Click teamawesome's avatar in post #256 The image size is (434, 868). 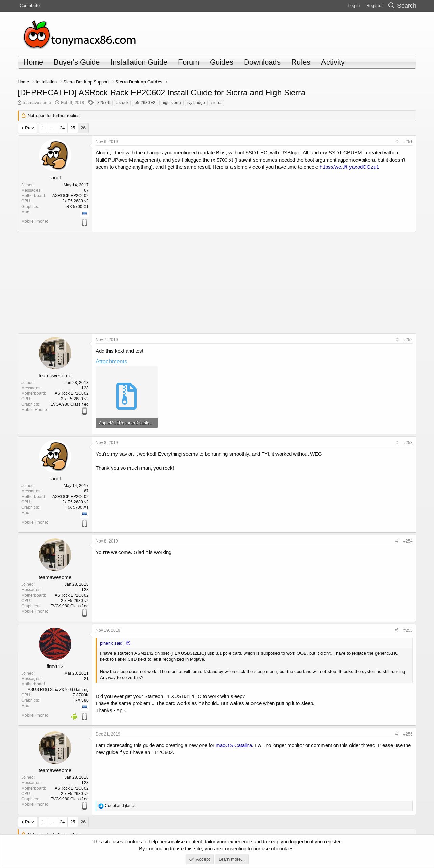pos(55,748)
